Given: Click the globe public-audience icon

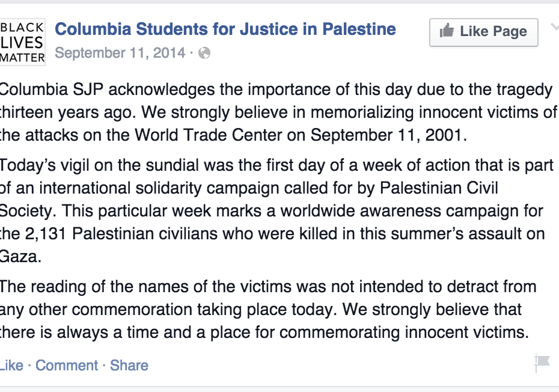Looking at the screenshot, I should click(x=204, y=53).
